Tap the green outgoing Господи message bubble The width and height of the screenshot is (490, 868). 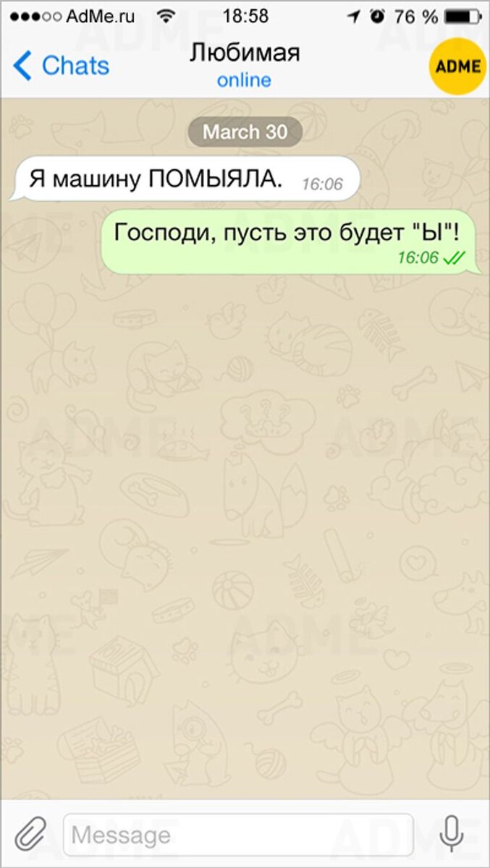(291, 241)
